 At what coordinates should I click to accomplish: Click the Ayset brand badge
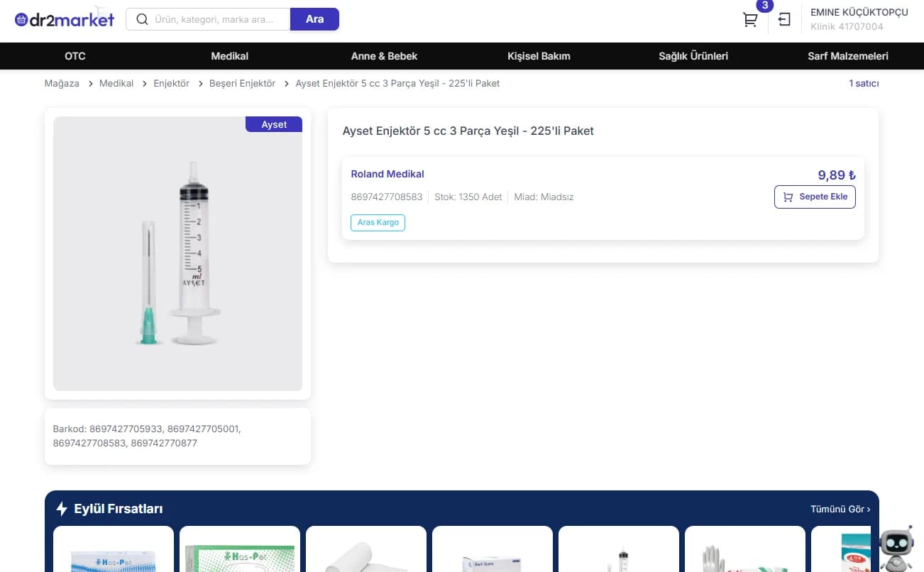pyautogui.click(x=274, y=124)
